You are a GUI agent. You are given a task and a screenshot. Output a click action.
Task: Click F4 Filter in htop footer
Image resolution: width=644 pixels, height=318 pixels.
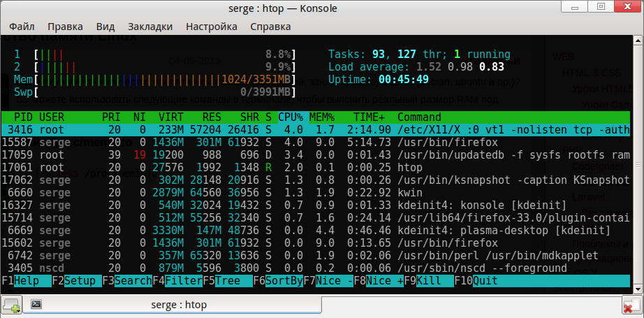(177, 281)
